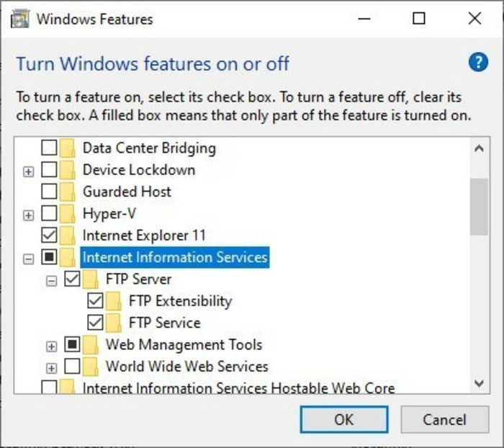The height and width of the screenshot is (448, 504).
Task: Click the scrollbar down arrow
Action: [x=479, y=383]
